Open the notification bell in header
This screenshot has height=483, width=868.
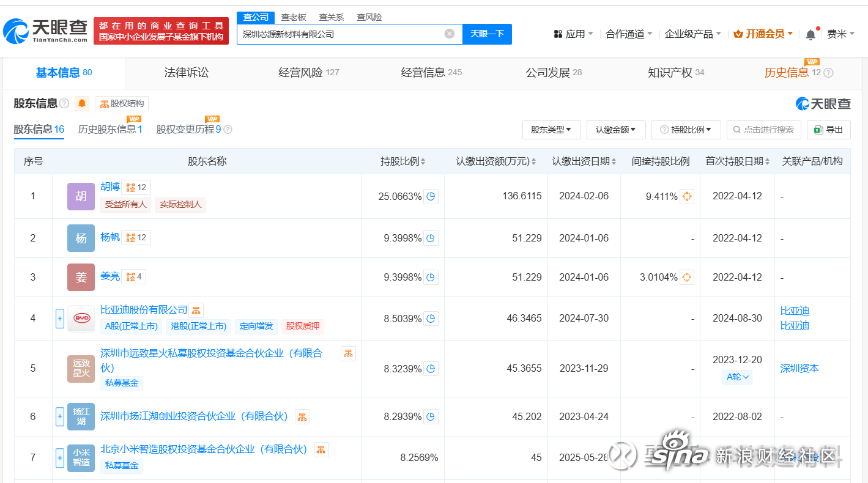click(811, 34)
